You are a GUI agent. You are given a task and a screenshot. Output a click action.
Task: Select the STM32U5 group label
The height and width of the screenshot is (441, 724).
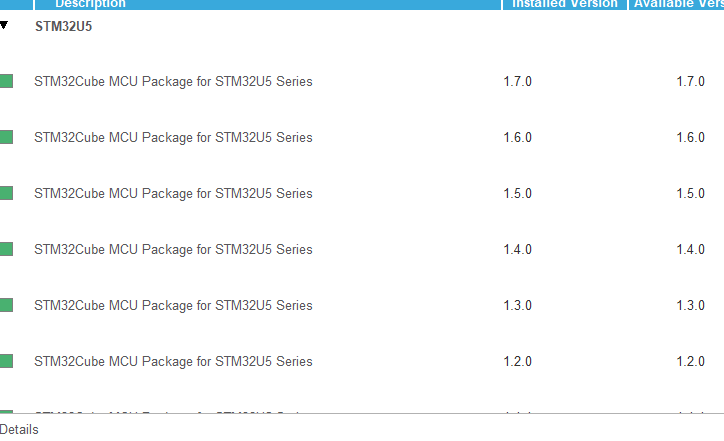pyautogui.click(x=63, y=26)
